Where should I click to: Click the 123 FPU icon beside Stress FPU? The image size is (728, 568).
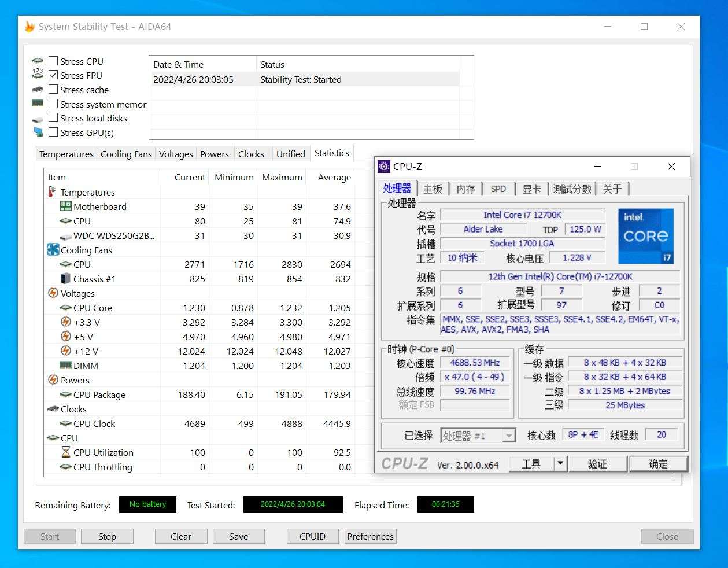[x=38, y=74]
